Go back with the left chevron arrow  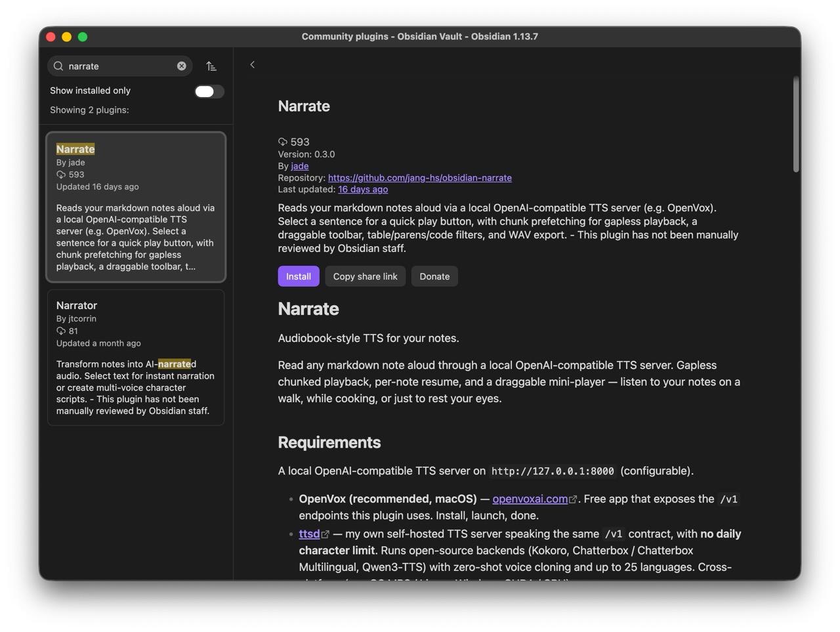pos(252,64)
